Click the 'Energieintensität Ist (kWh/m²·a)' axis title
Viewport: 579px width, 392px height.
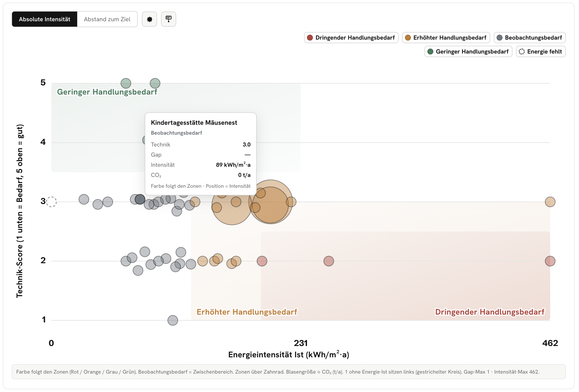point(289,354)
